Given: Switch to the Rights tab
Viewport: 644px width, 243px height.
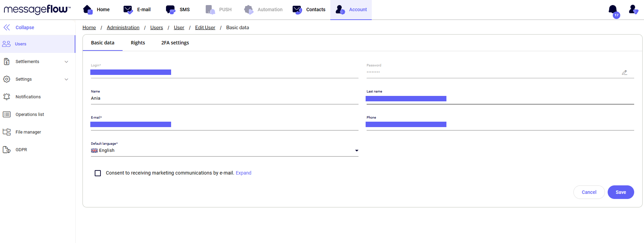Looking at the screenshot, I should pos(138,43).
